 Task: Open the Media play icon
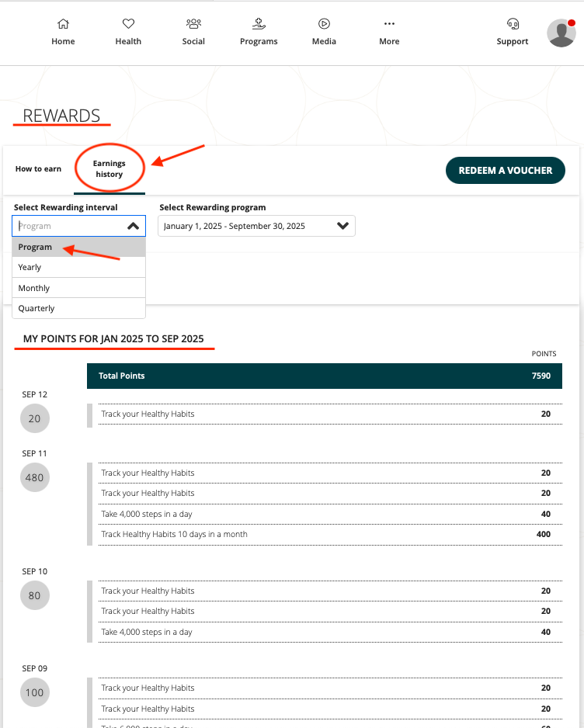pyautogui.click(x=324, y=25)
